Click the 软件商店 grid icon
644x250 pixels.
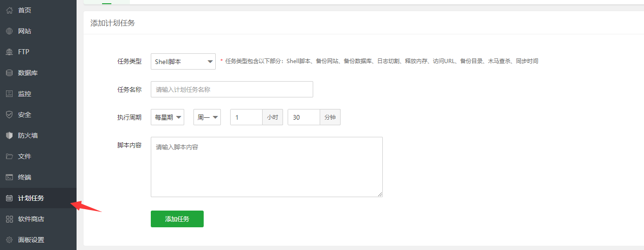click(x=9, y=219)
